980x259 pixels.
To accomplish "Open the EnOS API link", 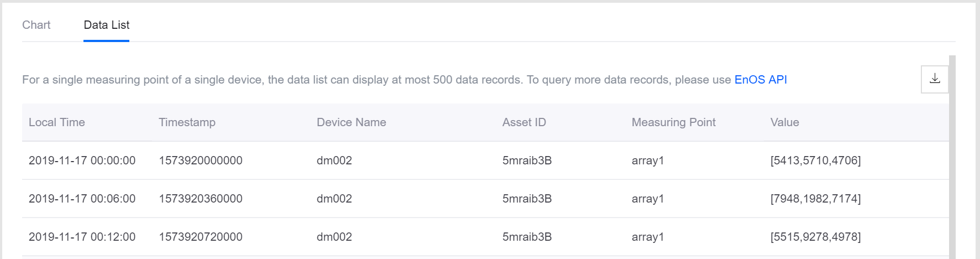I will point(760,80).
